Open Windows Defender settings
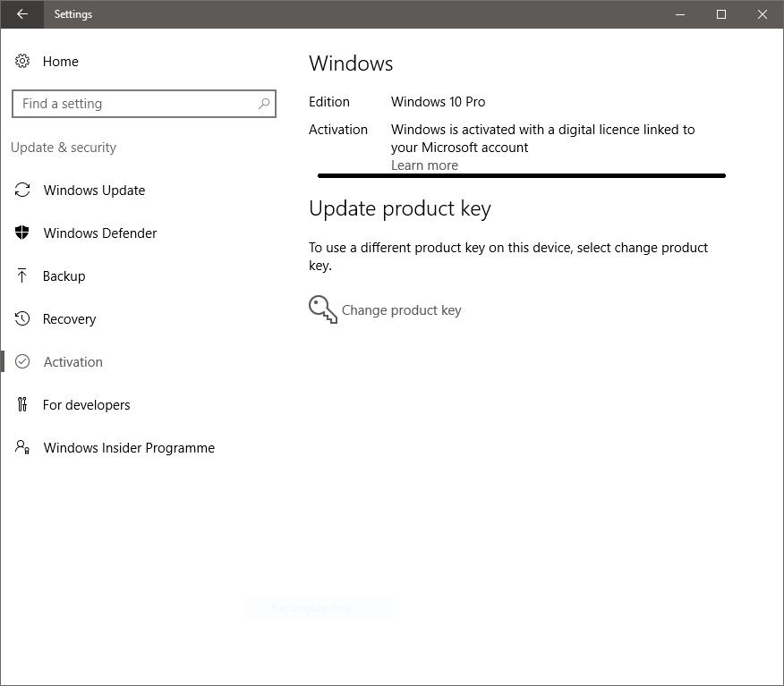Image resolution: width=784 pixels, height=686 pixels. [100, 233]
